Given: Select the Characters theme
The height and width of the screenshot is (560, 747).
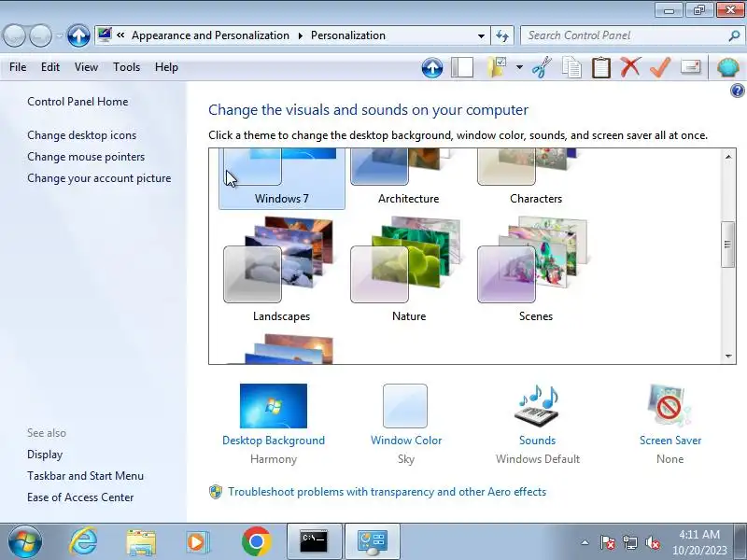Looking at the screenshot, I should (535, 178).
